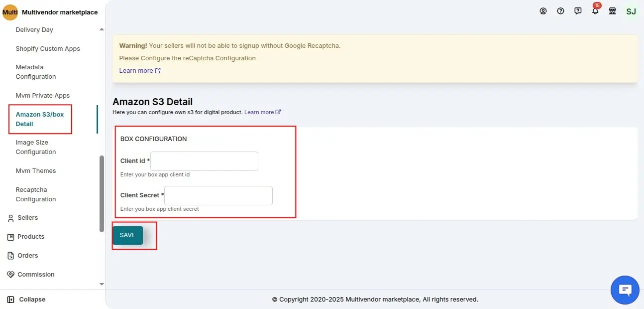The width and height of the screenshot is (644, 309).
Task: Switch to Recaptcha Configuration settings
Action: point(35,194)
